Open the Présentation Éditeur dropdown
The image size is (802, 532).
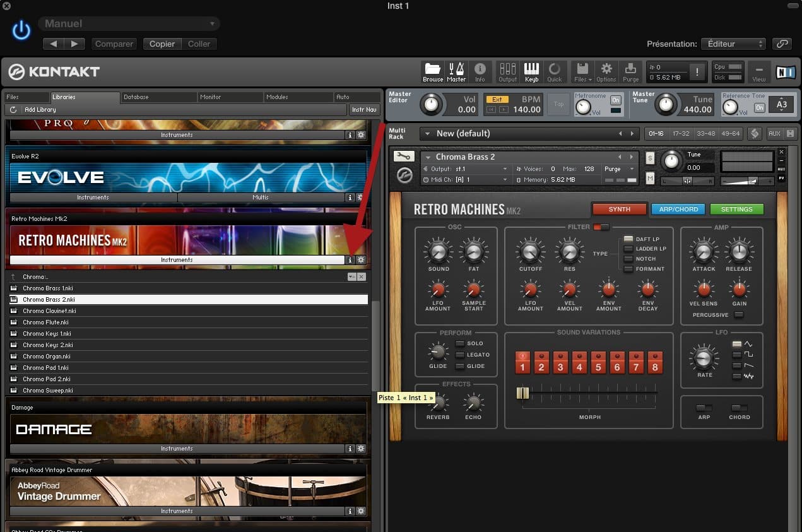[x=734, y=44]
